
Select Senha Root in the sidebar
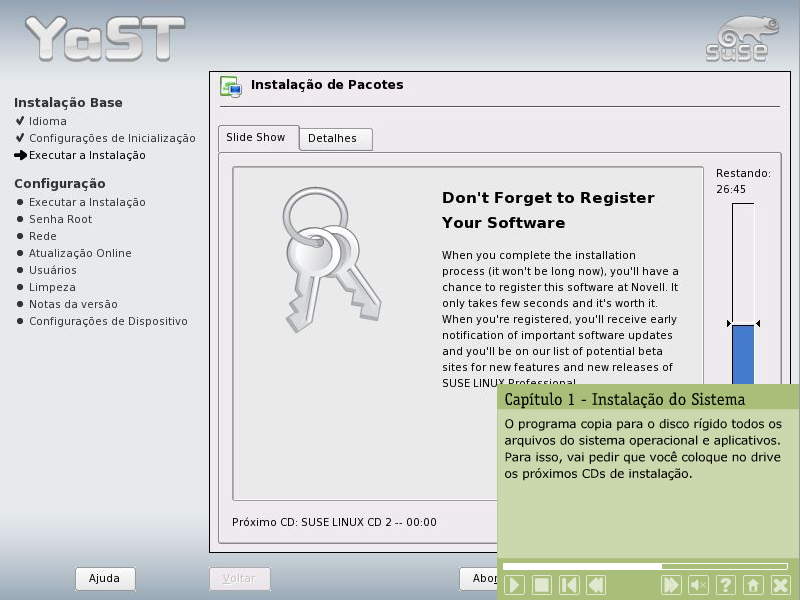tap(60, 219)
